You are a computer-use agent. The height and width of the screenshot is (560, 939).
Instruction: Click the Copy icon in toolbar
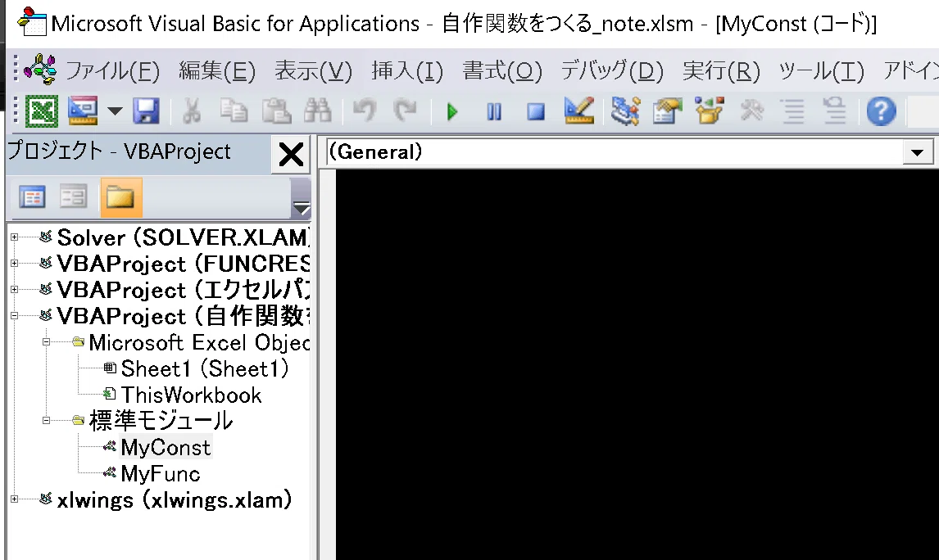[x=234, y=111]
